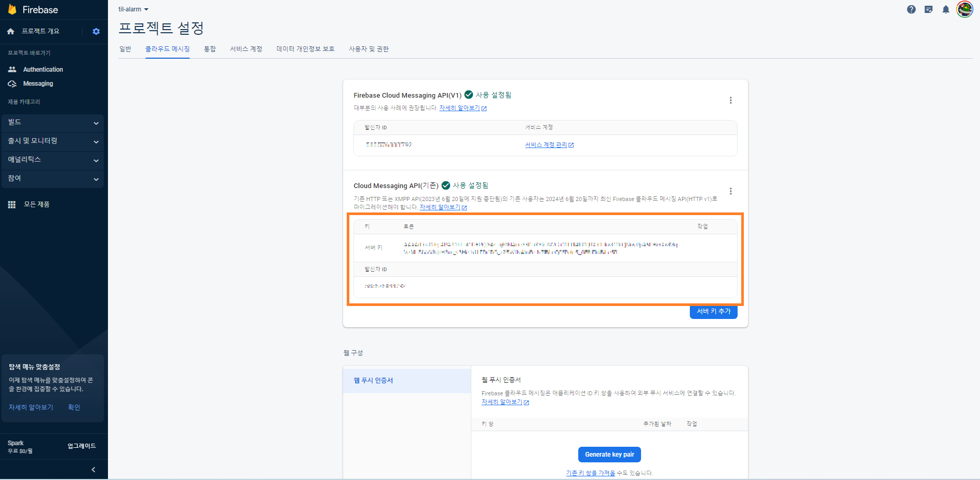Open the project overview home icon
The width and height of the screenshot is (980, 480).
[x=10, y=31]
